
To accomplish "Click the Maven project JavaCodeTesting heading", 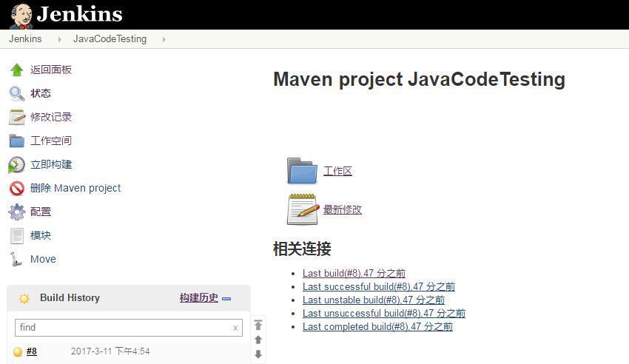I will 419,80.
